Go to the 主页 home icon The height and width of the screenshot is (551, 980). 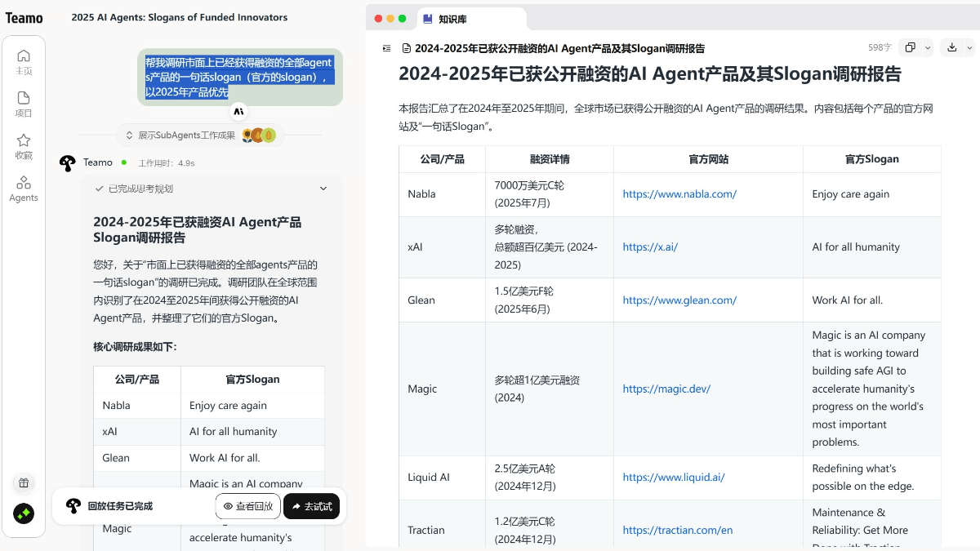24,61
